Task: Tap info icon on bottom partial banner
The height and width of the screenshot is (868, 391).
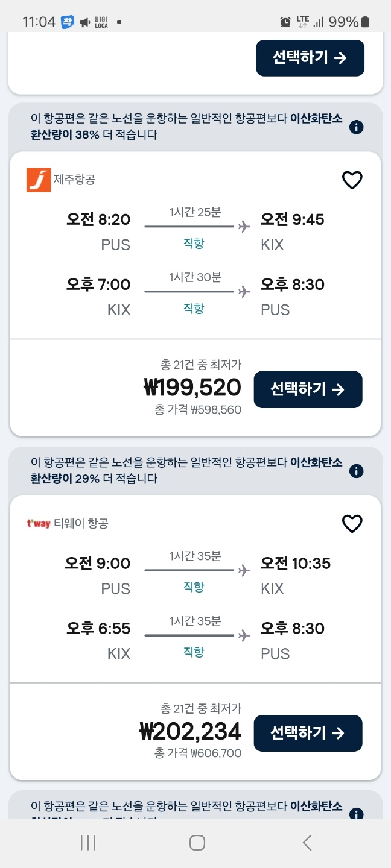Action: tap(357, 814)
